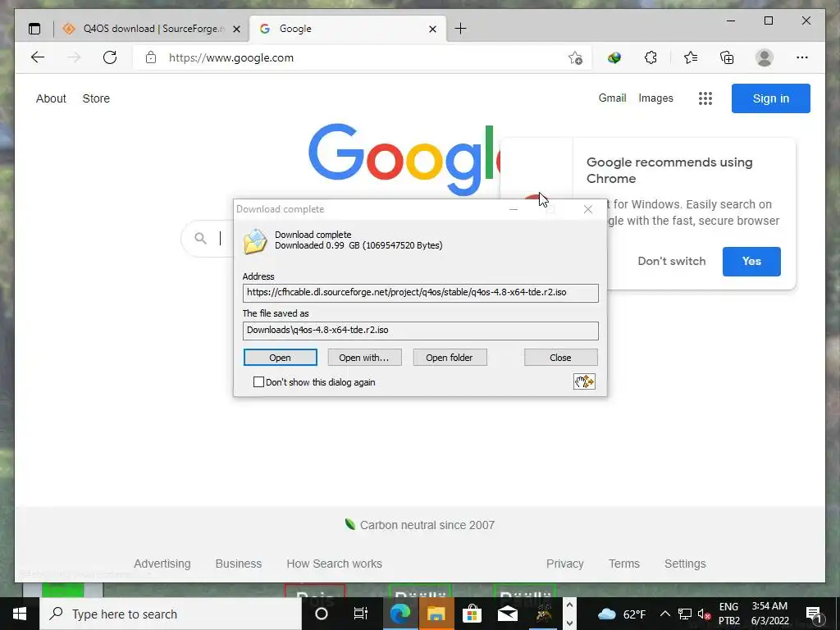
Task: Open the IDM extension icon in toolbar
Action: [614, 57]
